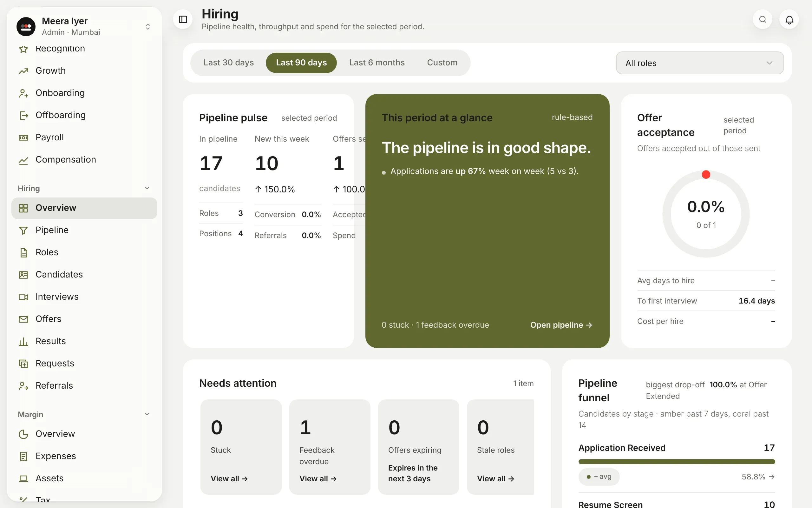Viewport: 812px width, 508px height.
Task: Open pipeline link in glance card
Action: pos(561,325)
